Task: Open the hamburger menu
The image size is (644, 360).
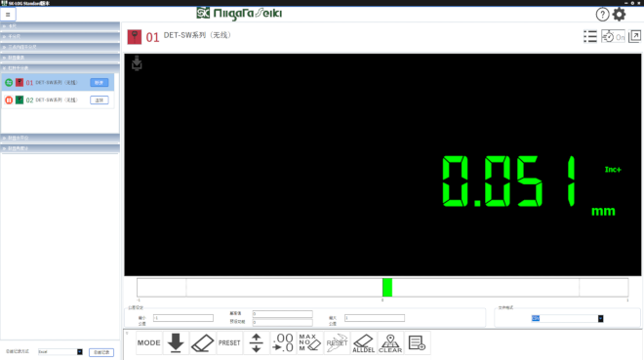Action: point(8,15)
